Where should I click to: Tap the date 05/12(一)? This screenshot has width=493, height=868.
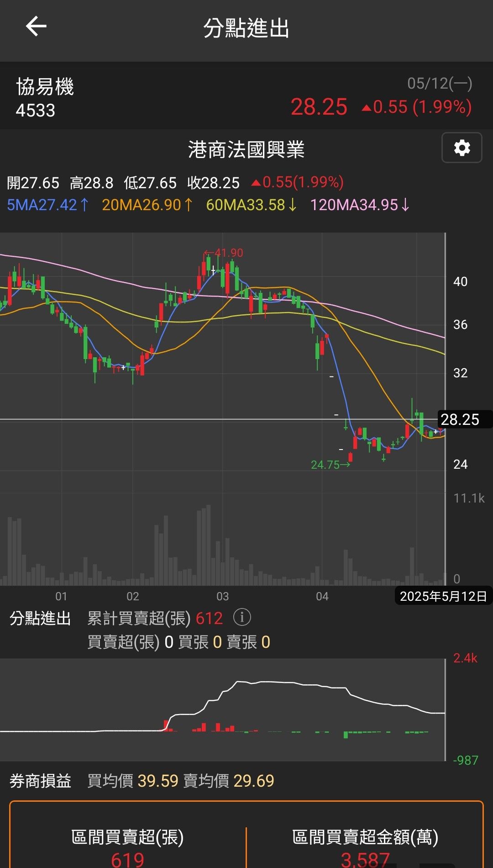coord(440,83)
